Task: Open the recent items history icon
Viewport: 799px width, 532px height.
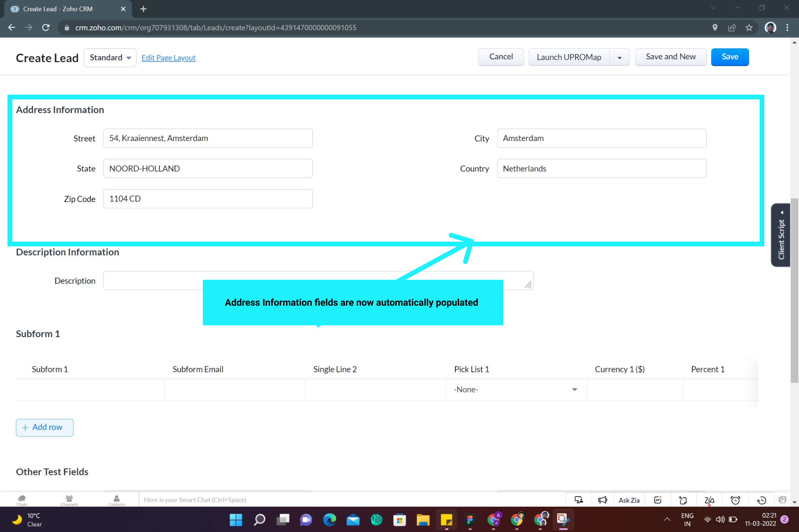Action: click(x=762, y=500)
